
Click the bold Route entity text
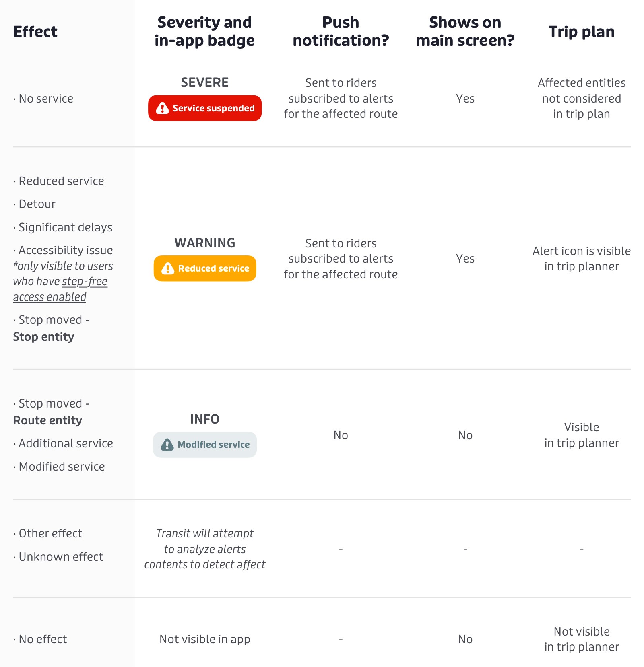click(47, 420)
